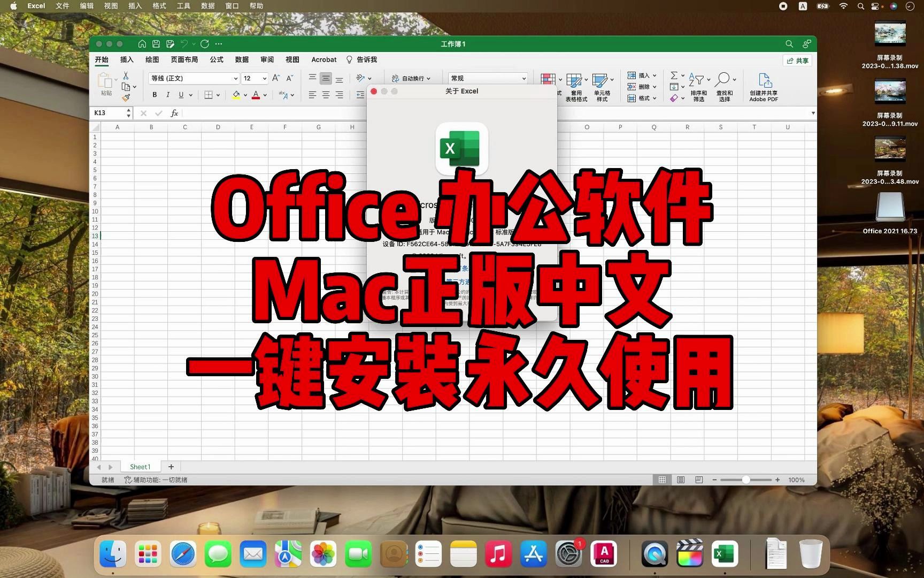This screenshot has height=578, width=924.
Task: Click the Center horizontally align icon
Action: [326, 95]
